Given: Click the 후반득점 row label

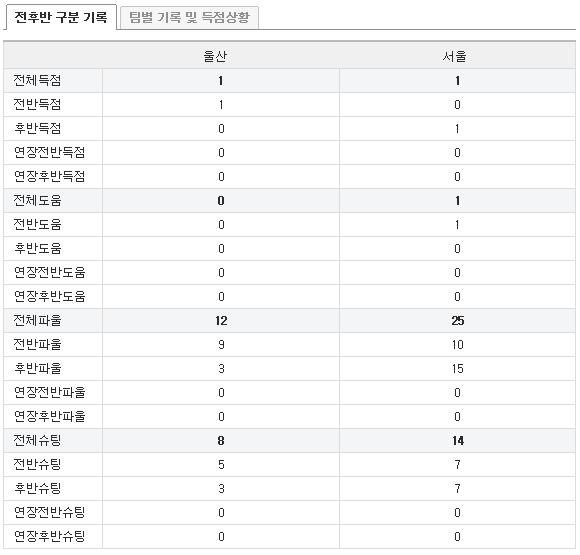Looking at the screenshot, I should [x=37, y=128].
